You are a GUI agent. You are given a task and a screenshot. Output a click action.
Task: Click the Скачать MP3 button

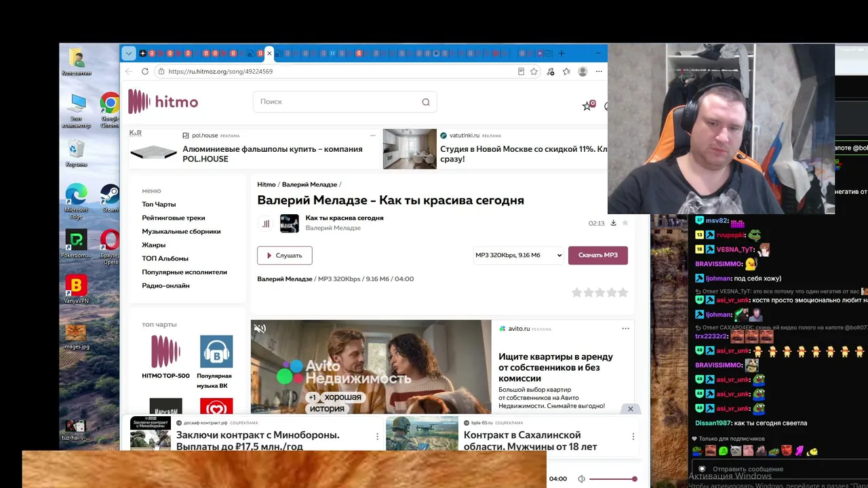(x=598, y=256)
